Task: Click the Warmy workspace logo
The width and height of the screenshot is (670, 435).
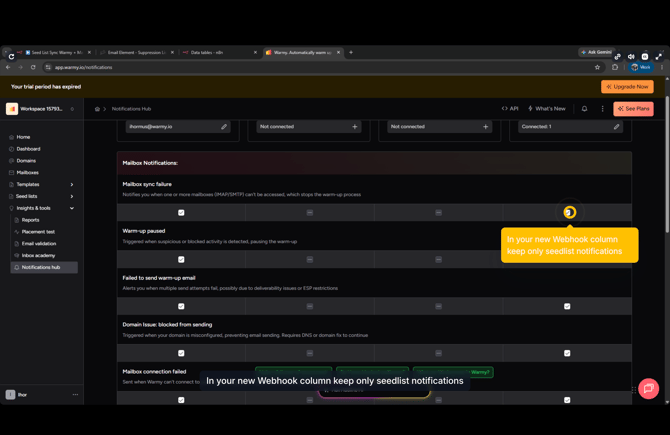Action: click(12, 109)
